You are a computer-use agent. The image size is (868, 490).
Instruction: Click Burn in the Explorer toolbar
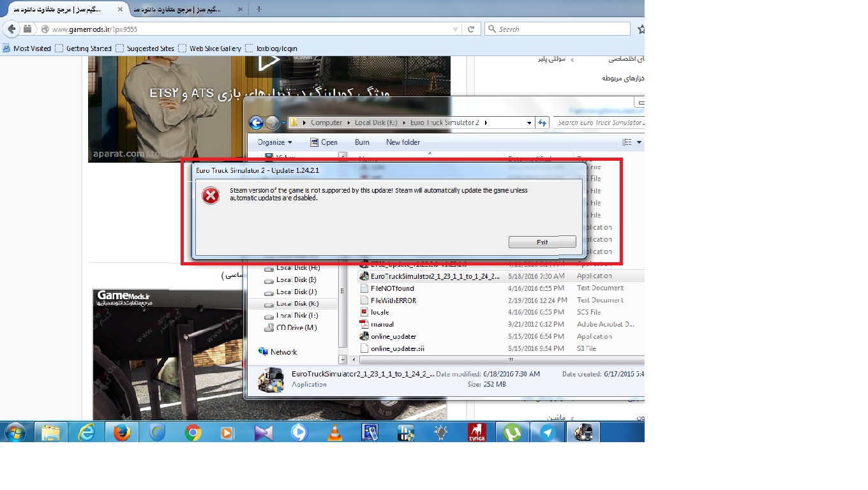coord(362,142)
